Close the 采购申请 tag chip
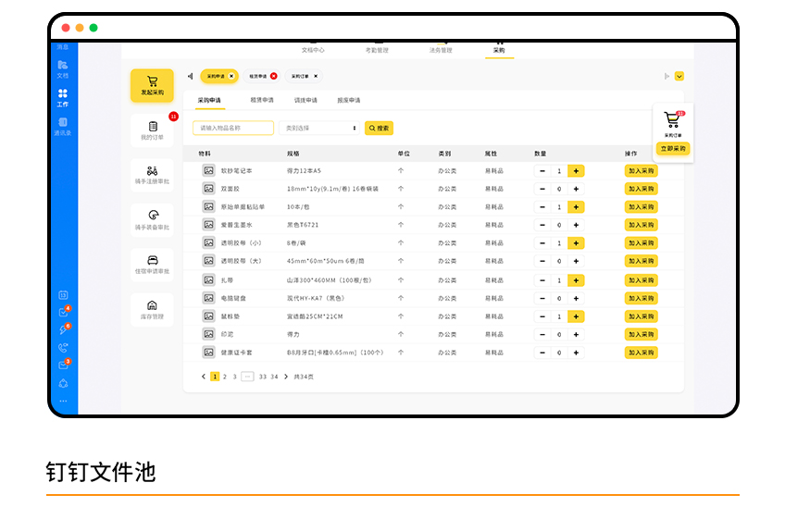 click(231, 76)
